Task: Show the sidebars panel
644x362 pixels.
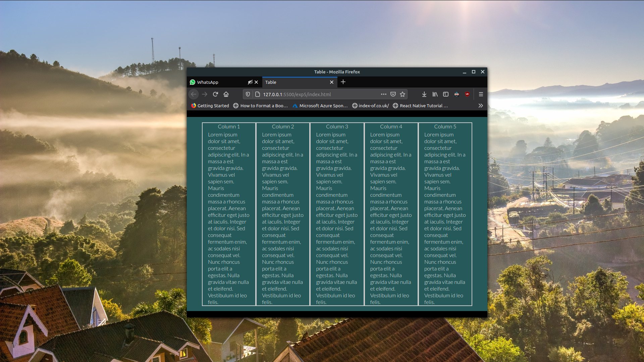Action: (445, 94)
